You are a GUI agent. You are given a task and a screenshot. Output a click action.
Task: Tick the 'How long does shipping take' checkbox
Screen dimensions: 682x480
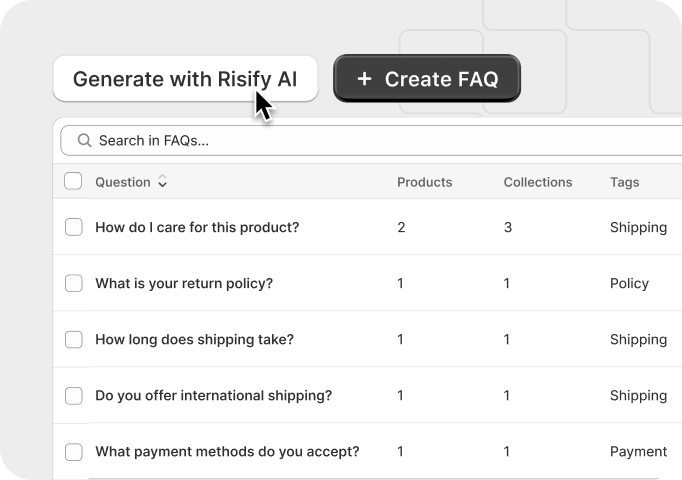pos(73,339)
